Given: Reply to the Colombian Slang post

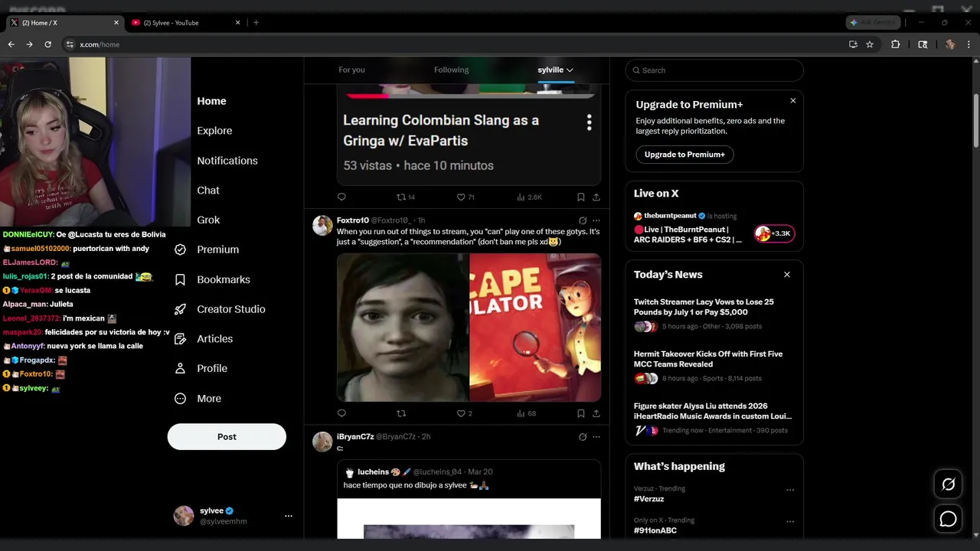Looking at the screenshot, I should click(x=341, y=197).
